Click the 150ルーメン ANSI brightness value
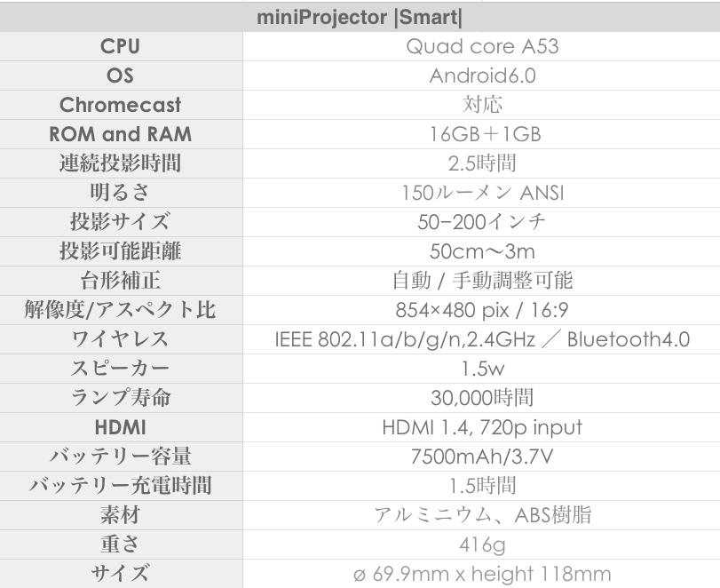The height and width of the screenshot is (588, 720). coord(482,193)
